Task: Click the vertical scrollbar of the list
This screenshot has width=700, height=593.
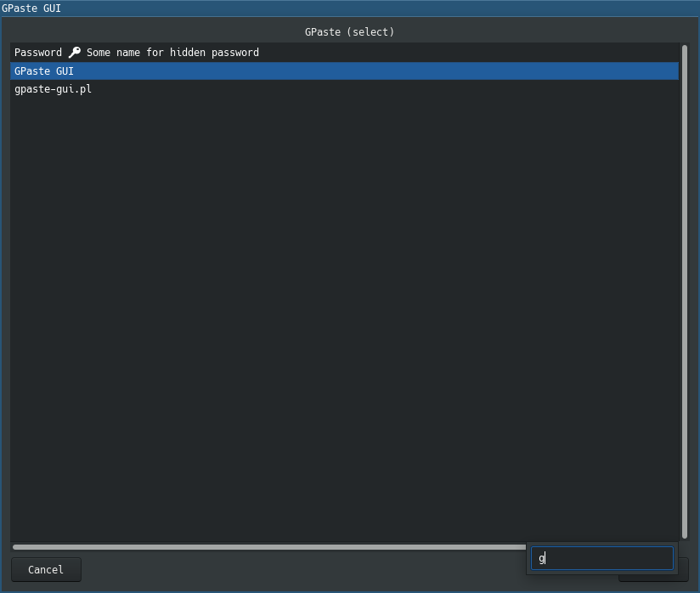Action: (685, 291)
